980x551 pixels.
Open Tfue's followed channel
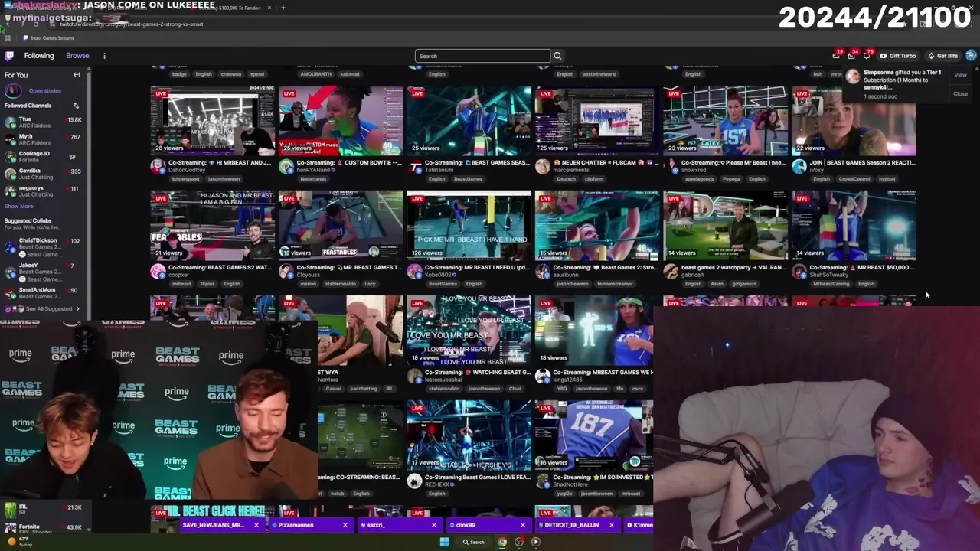(44, 122)
